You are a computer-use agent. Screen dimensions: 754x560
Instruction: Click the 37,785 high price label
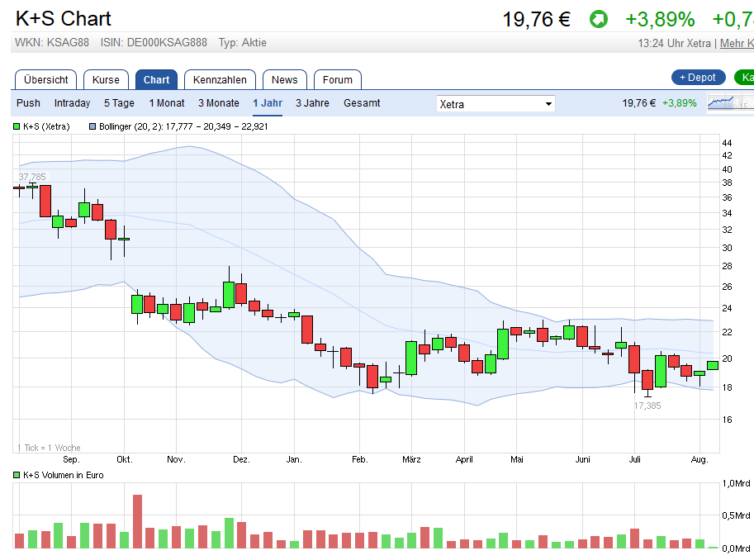(x=32, y=177)
